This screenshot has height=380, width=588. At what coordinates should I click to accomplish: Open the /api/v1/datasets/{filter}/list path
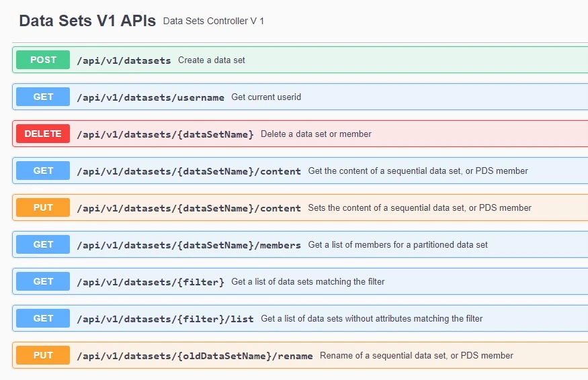tap(165, 319)
